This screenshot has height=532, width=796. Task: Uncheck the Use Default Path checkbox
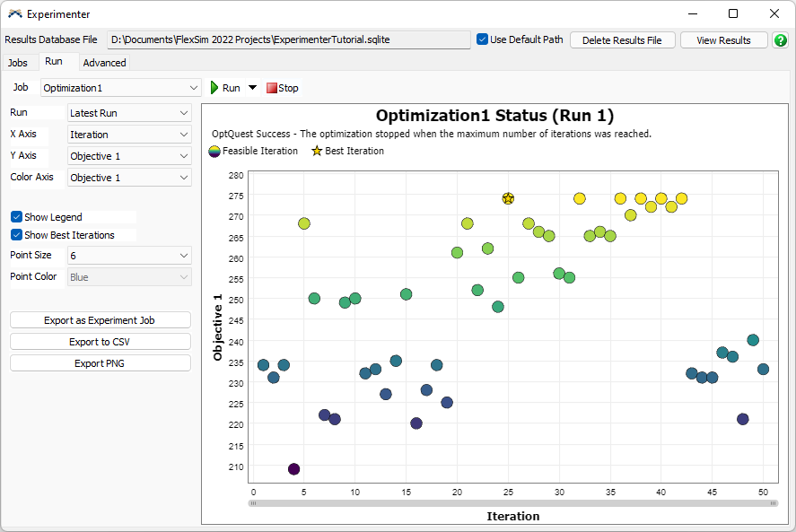pos(483,39)
